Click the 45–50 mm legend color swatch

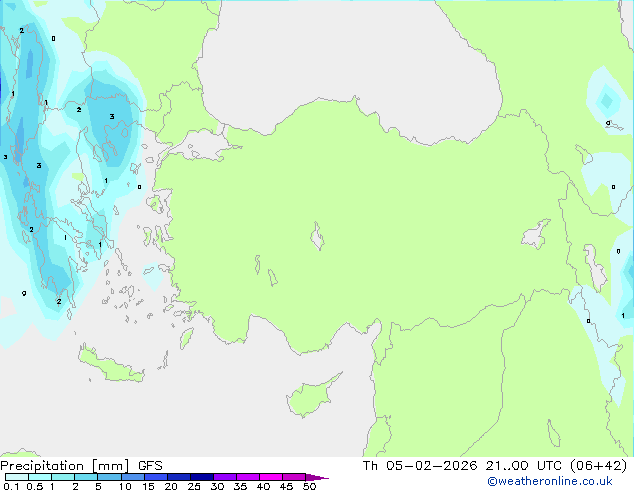tap(294, 477)
